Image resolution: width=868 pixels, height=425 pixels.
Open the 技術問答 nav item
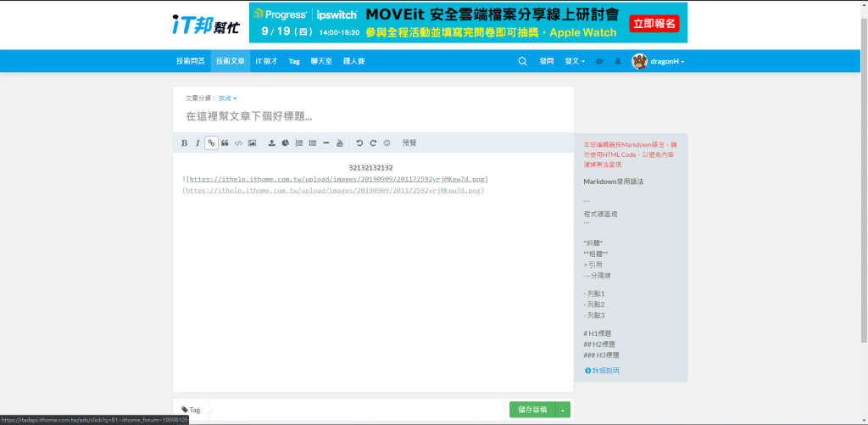pyautogui.click(x=191, y=62)
